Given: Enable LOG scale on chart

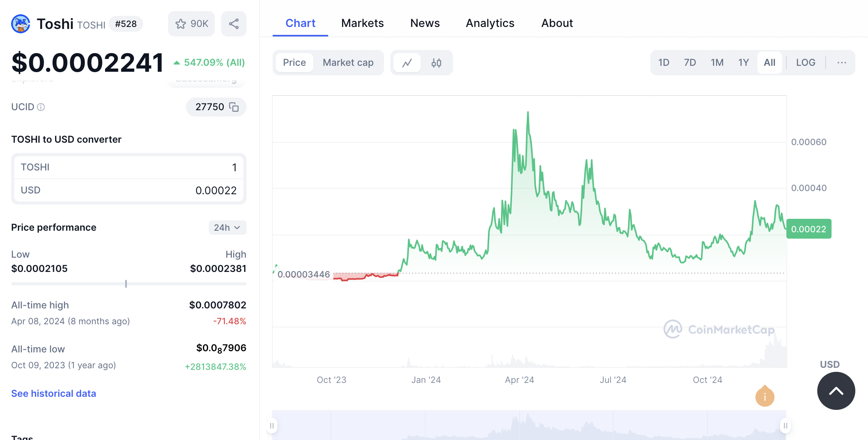Looking at the screenshot, I should 806,63.
